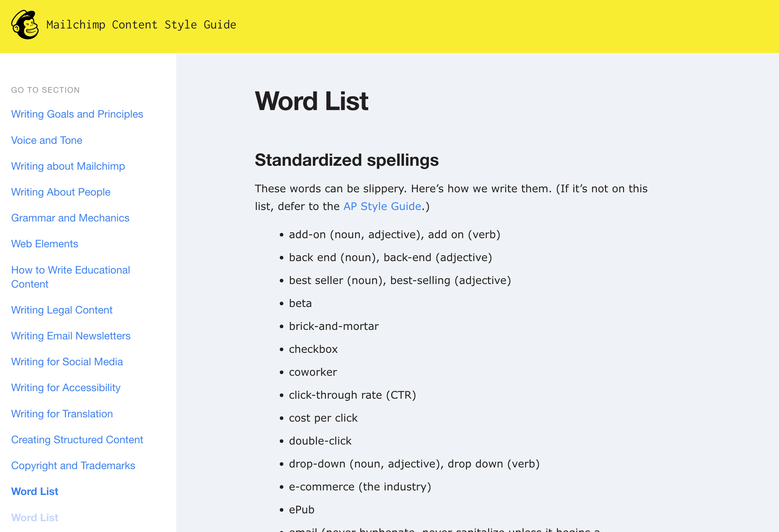The width and height of the screenshot is (779, 532).
Task: Click the 'add-on (noun, adjective)' list item
Action: click(x=394, y=234)
